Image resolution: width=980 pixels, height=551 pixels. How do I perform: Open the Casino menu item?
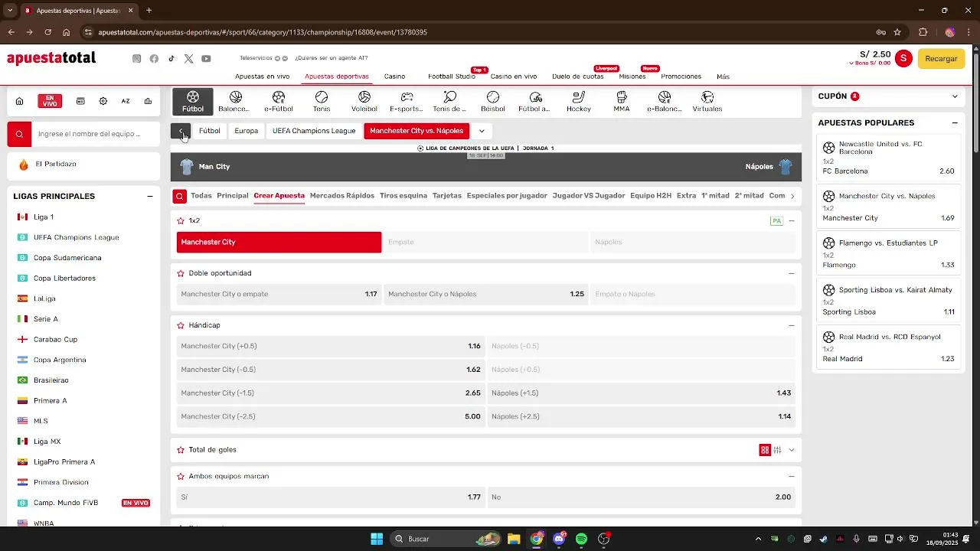click(394, 77)
